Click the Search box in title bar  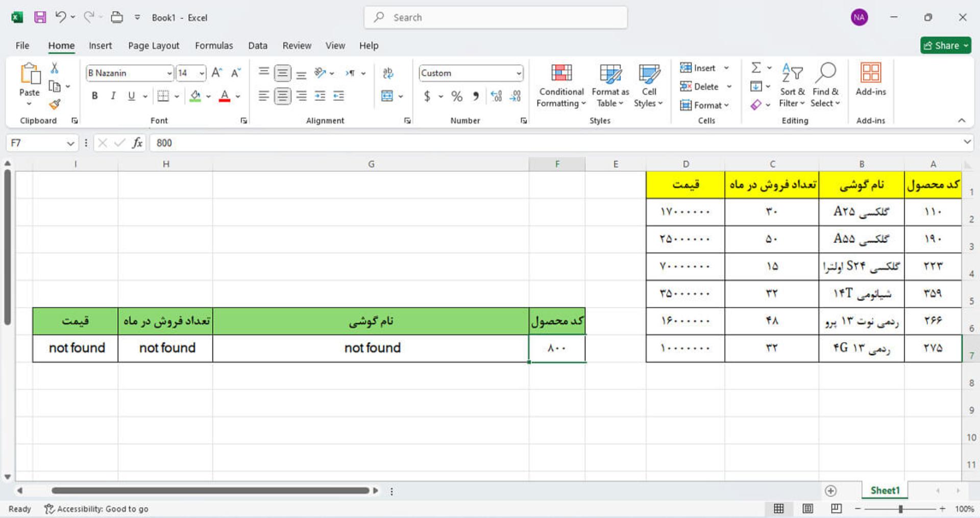pos(496,17)
